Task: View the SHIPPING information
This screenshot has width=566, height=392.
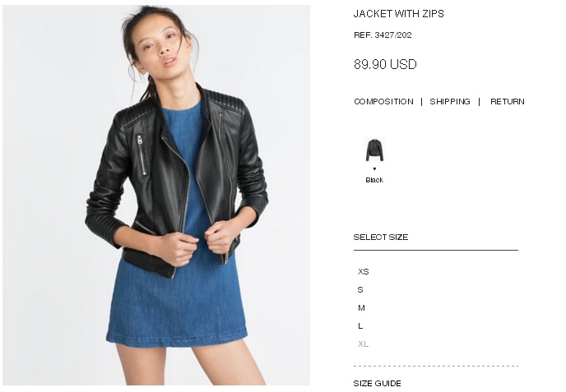Action: pyautogui.click(x=450, y=102)
